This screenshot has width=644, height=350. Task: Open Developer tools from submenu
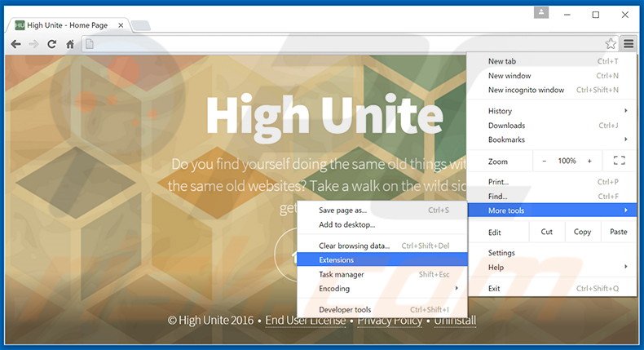coord(382,310)
